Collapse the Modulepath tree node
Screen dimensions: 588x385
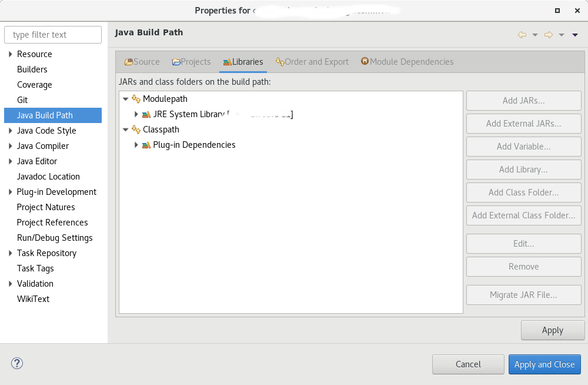[126, 99]
